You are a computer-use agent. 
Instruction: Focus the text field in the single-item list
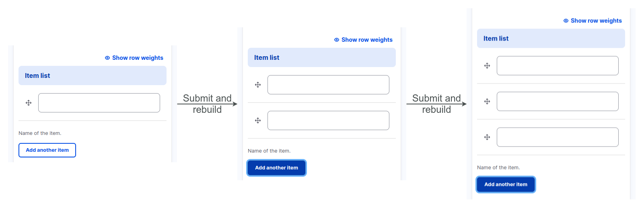click(99, 103)
